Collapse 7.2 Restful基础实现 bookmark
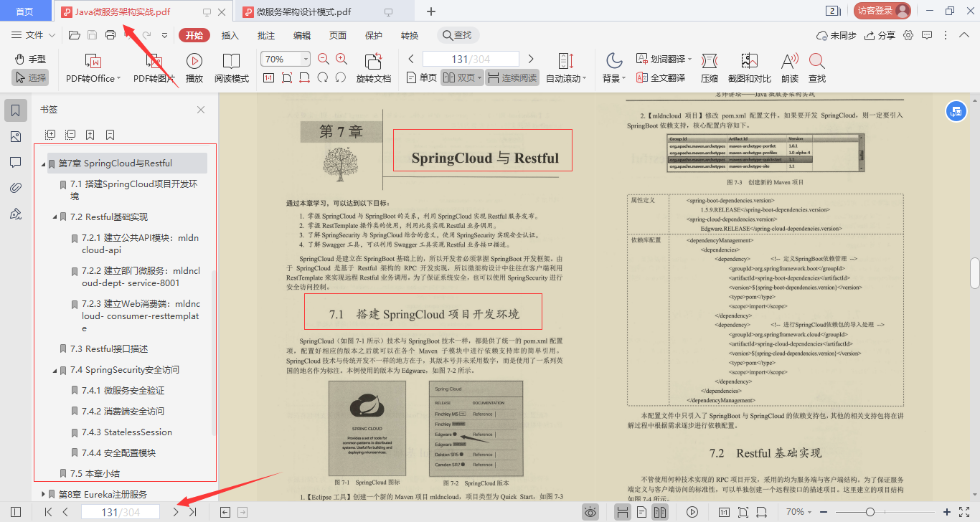 [55, 217]
